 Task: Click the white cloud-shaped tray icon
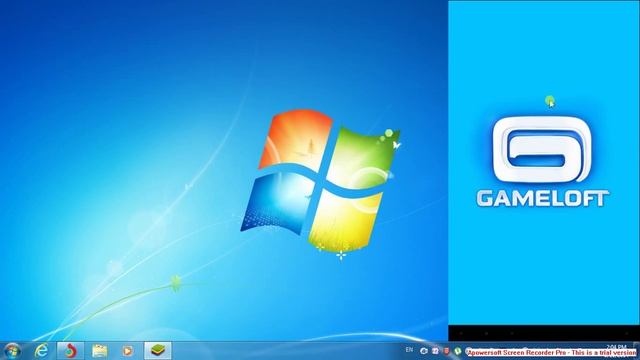click(424, 351)
